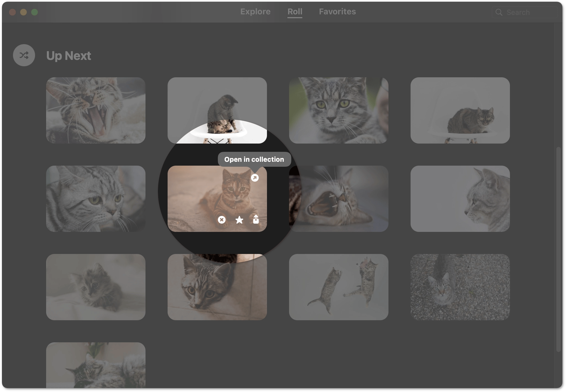Click the open in collection arrow icon
Screen dimensions: 566x392
pos(255,178)
